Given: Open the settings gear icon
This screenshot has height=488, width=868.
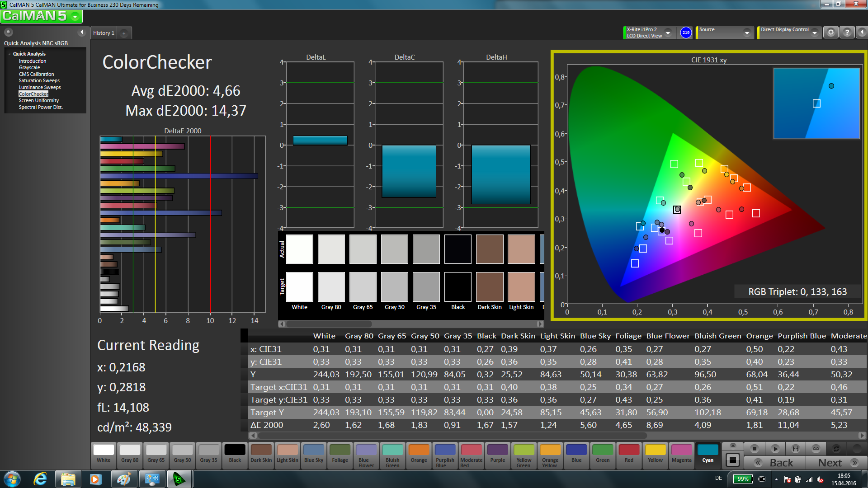Looking at the screenshot, I should click(x=830, y=33).
